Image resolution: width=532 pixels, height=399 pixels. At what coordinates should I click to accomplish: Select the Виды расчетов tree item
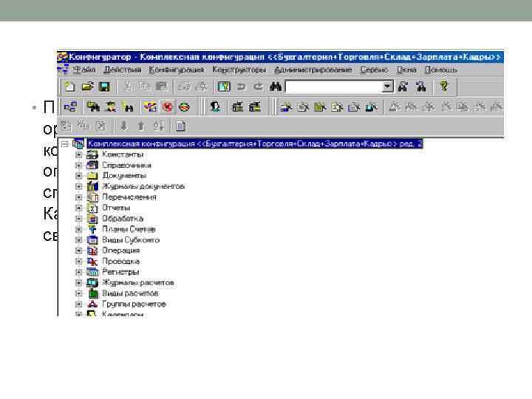pos(130,293)
